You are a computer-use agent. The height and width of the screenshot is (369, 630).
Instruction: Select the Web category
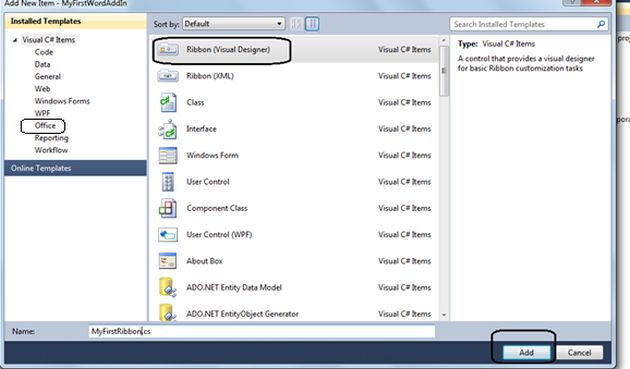tap(42, 89)
